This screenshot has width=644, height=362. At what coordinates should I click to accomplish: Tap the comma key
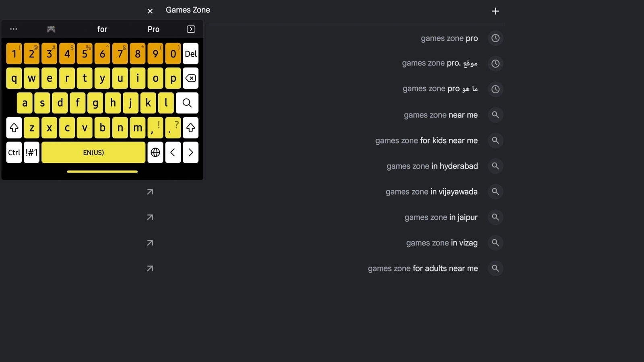[155, 128]
